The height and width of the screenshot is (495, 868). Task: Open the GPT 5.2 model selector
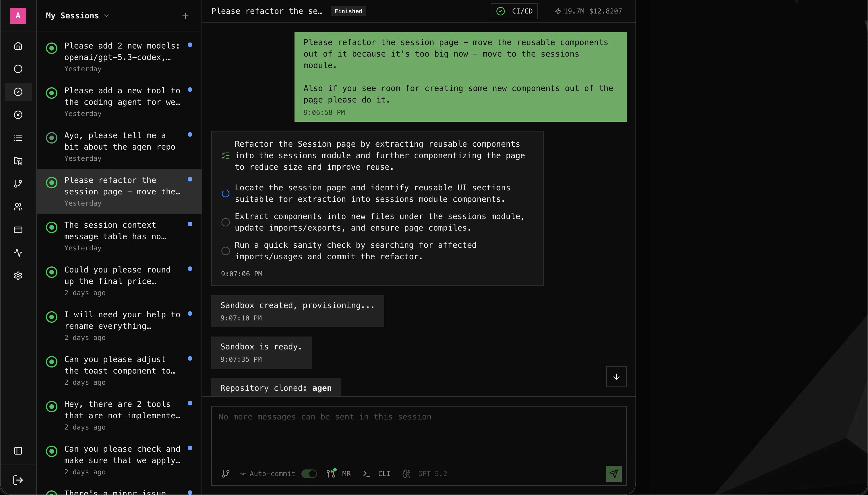tap(425, 473)
